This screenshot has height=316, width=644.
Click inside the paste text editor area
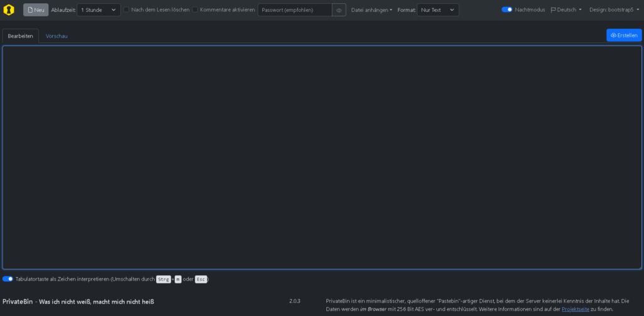322,157
